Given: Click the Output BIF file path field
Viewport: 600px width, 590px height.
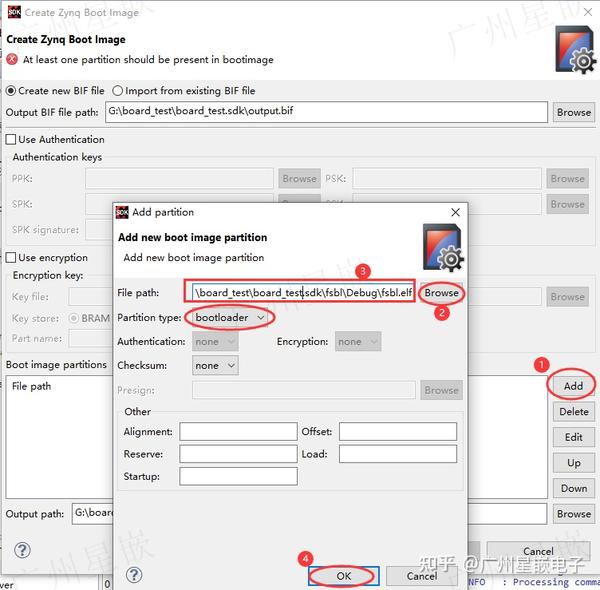Looking at the screenshot, I should [x=326, y=112].
